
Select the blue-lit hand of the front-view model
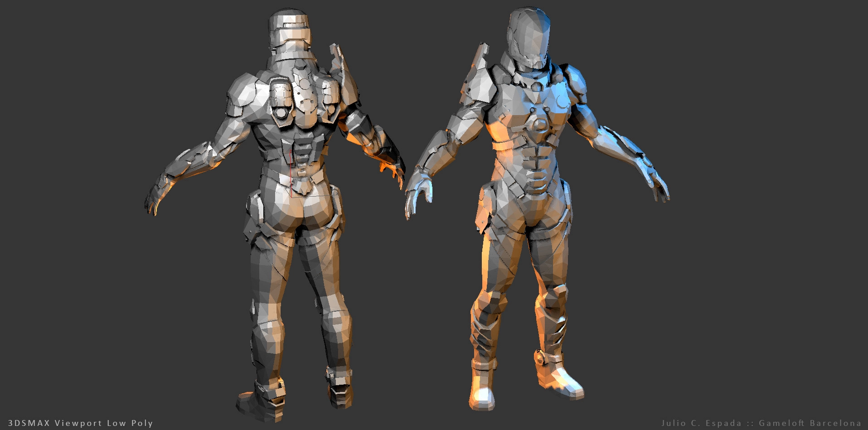[417, 195]
